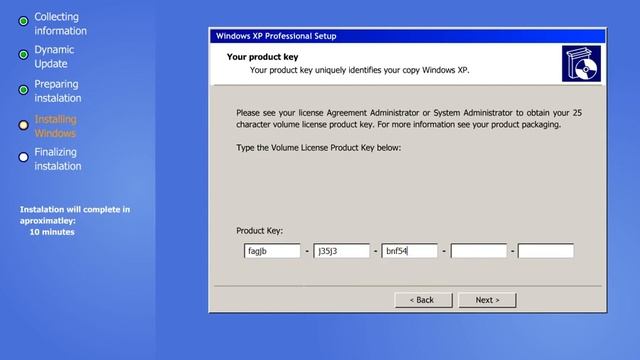Click the highlighted 'Installing Windows' step text
The width and height of the screenshot is (640, 360).
(56, 126)
